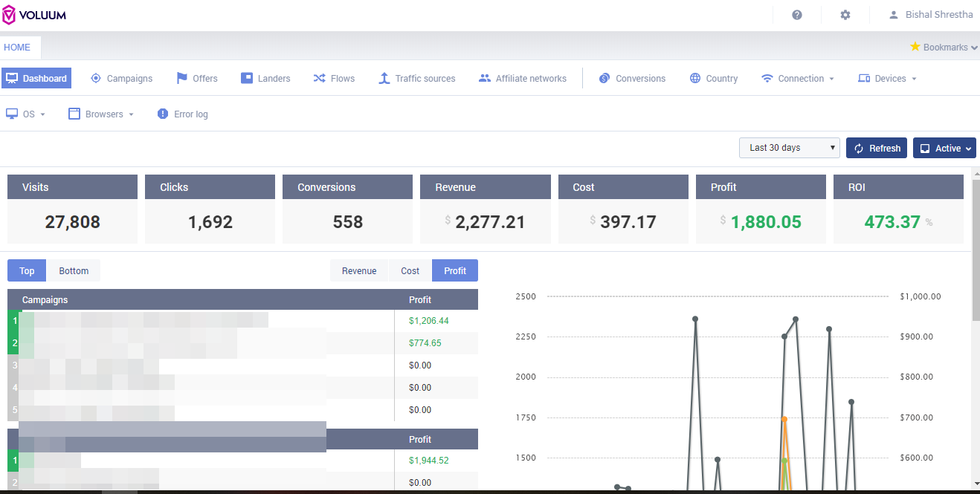Go to Offers with flag icon
The width and height of the screenshot is (980, 494).
(197, 78)
